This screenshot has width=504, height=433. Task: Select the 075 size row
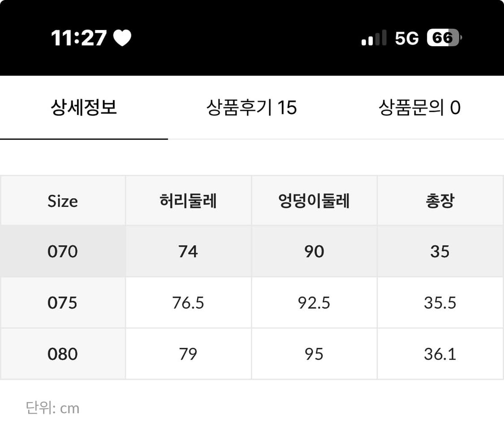tap(63, 303)
